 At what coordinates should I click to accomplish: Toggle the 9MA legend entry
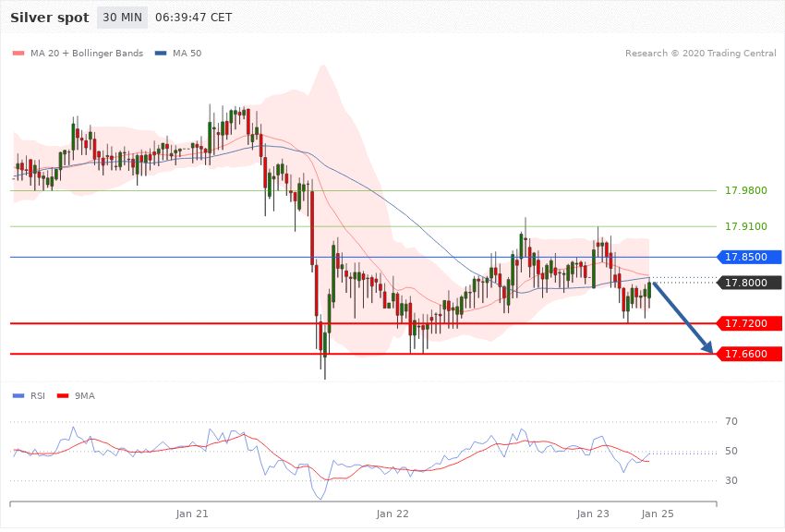[x=86, y=395]
